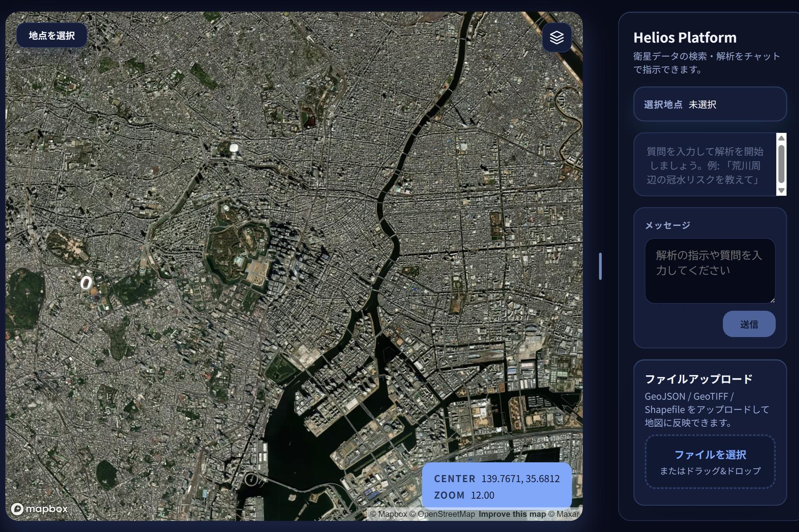799x532 pixels.
Task: Focus the メッセージ text input field
Action: click(710, 271)
